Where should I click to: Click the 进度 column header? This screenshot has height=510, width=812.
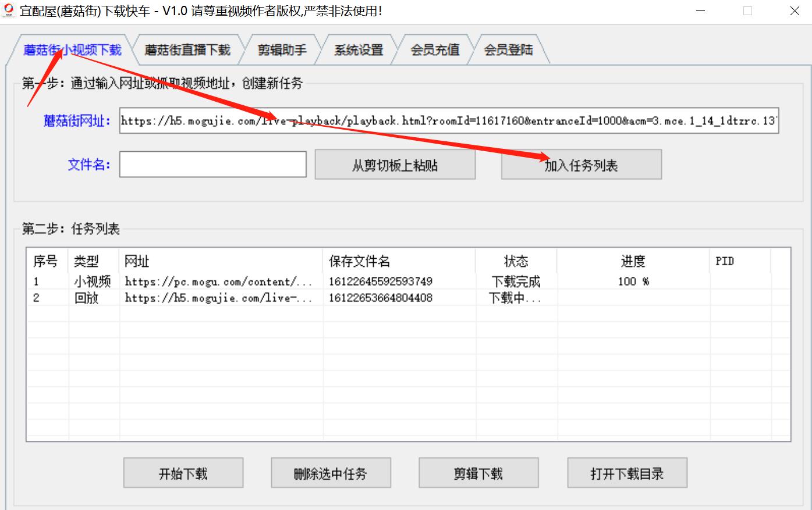tap(633, 261)
